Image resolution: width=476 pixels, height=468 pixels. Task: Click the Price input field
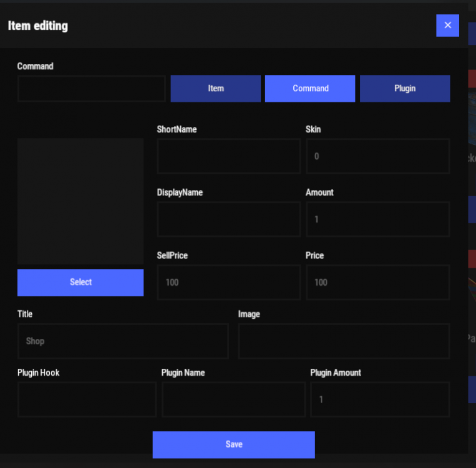pyautogui.click(x=377, y=282)
